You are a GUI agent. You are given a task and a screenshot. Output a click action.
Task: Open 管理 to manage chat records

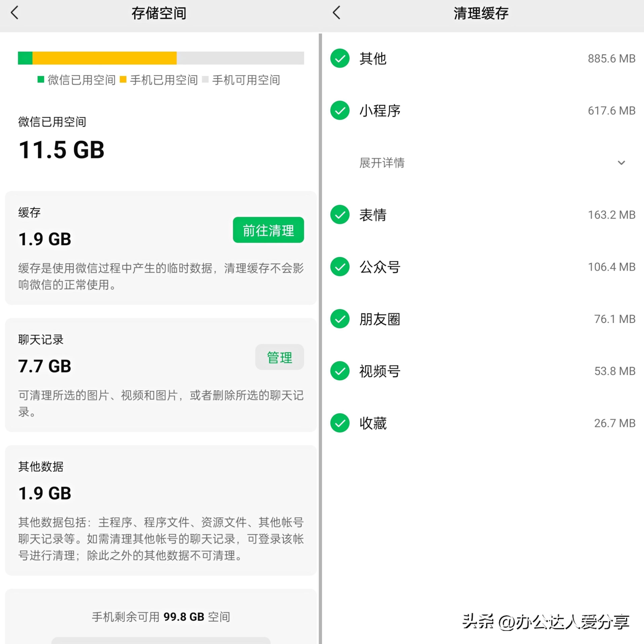coord(279,357)
